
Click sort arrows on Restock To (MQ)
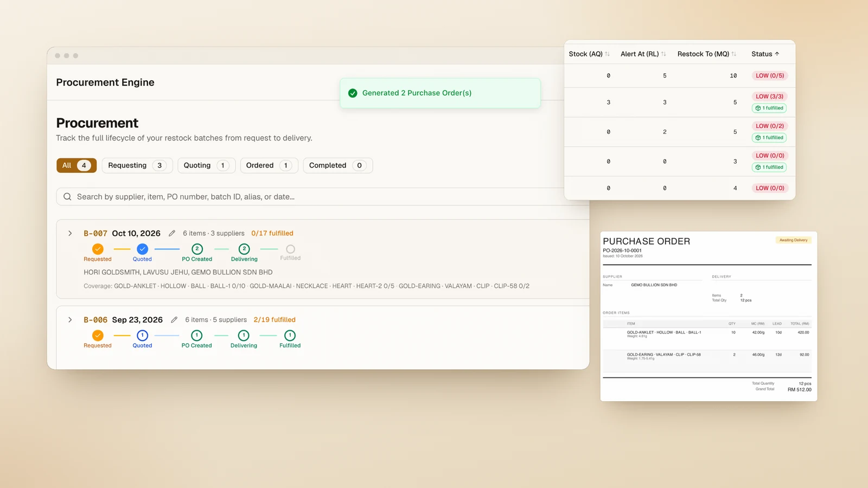[x=733, y=54]
